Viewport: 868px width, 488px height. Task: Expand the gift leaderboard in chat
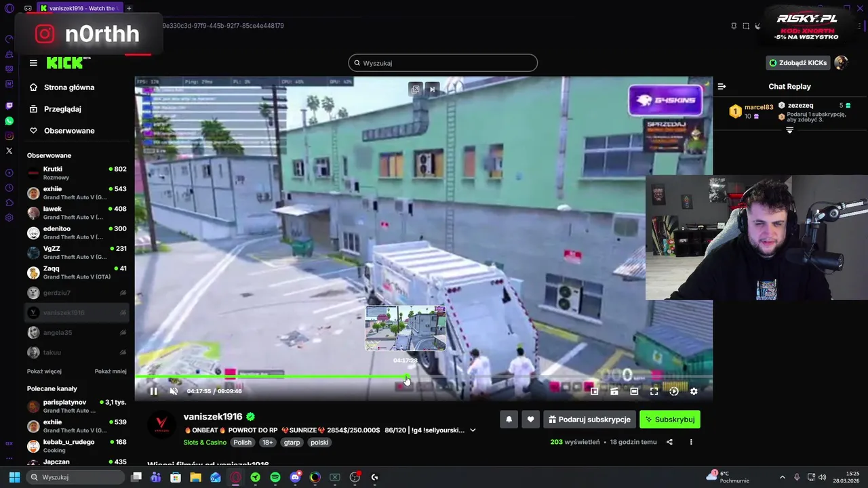pyautogui.click(x=789, y=130)
